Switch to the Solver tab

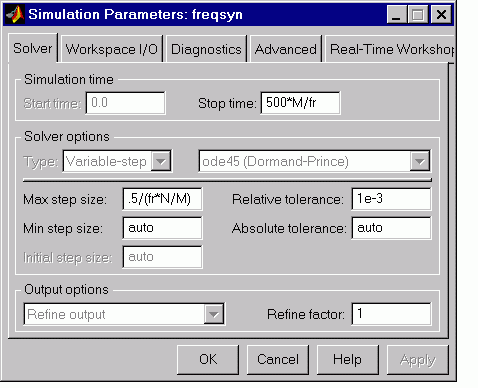(x=33, y=48)
